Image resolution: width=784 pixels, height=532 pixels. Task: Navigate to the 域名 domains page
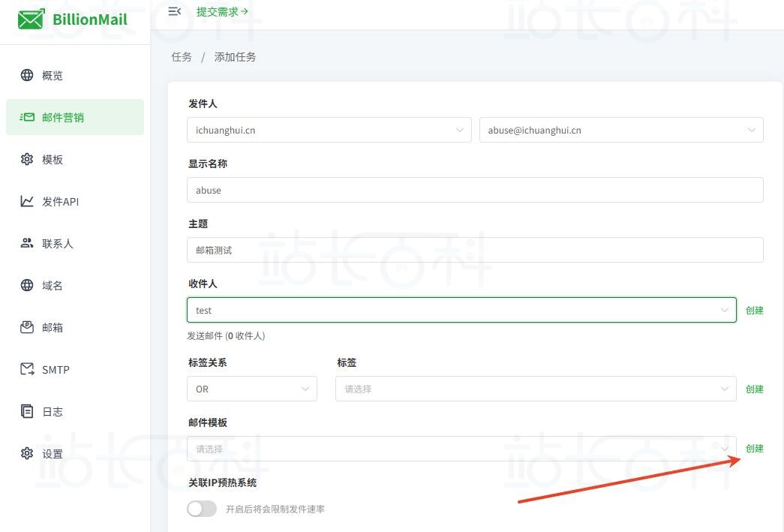point(75,285)
